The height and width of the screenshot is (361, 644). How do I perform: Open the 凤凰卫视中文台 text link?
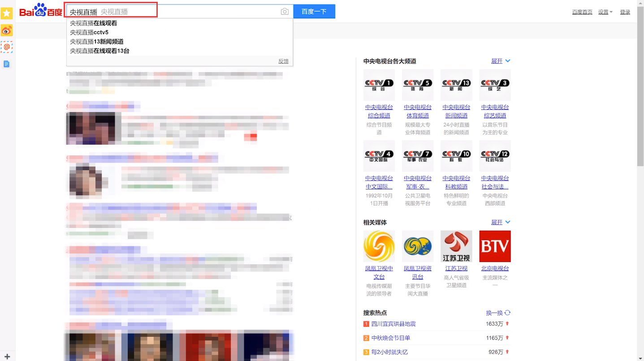click(x=379, y=273)
